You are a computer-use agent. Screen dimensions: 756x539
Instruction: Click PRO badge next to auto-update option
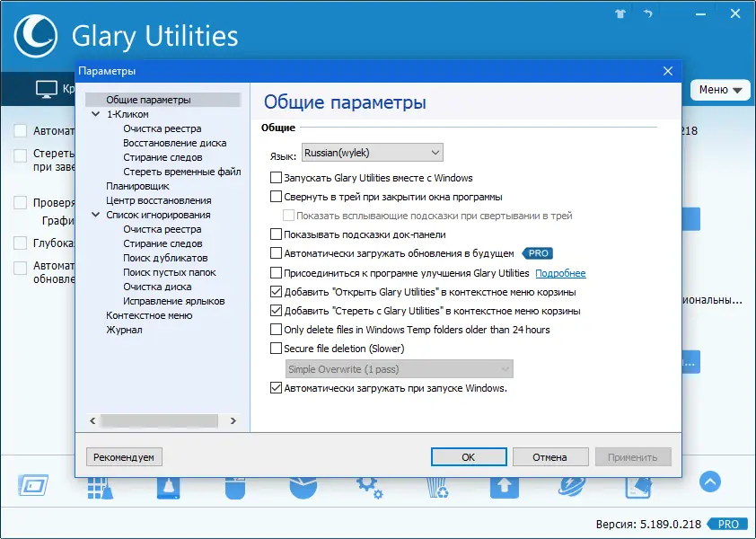pos(538,253)
